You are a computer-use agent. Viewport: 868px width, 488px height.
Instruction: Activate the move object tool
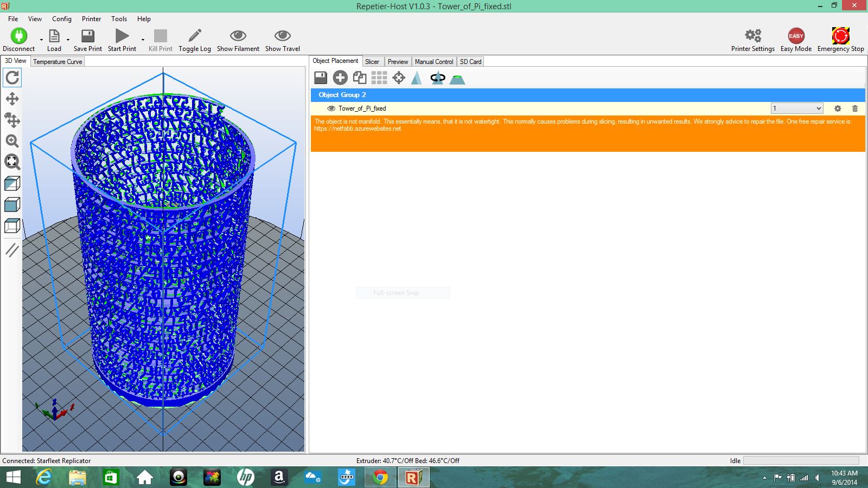point(12,120)
